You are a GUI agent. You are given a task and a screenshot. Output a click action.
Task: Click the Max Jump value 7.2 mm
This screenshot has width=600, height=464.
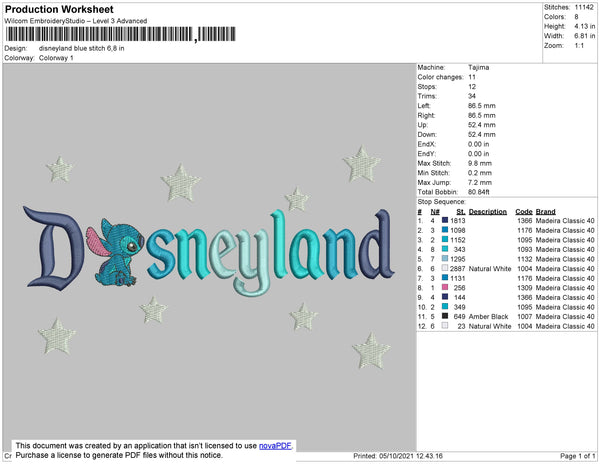coord(480,182)
